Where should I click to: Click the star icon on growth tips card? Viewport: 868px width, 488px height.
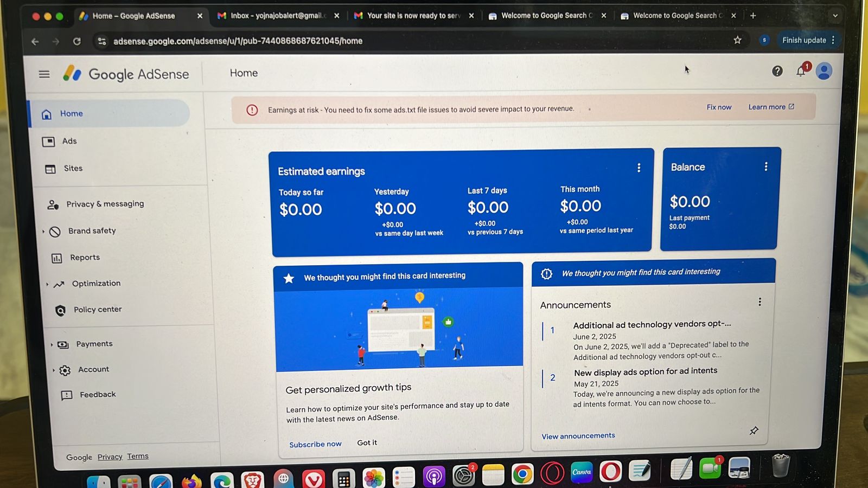(289, 278)
